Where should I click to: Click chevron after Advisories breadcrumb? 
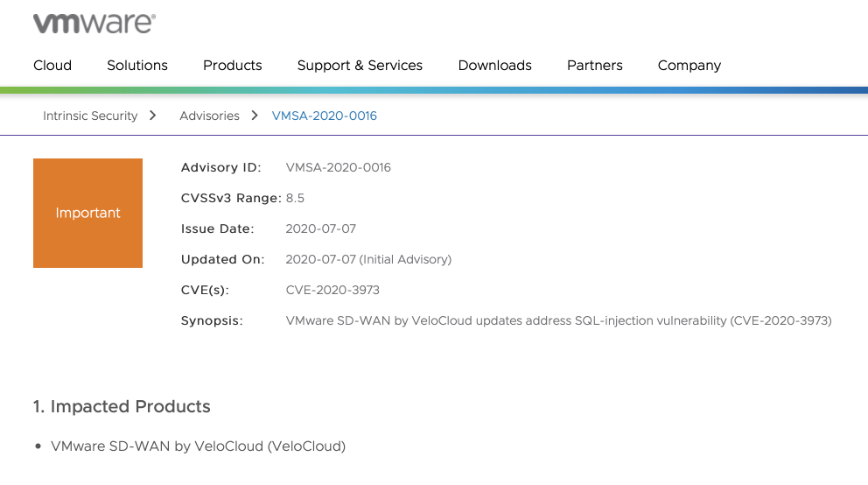click(x=255, y=116)
